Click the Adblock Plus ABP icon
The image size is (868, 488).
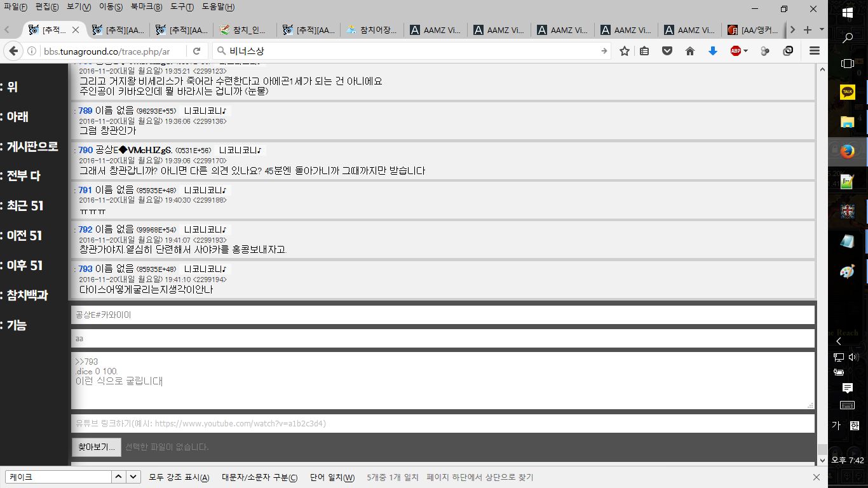[x=736, y=51]
